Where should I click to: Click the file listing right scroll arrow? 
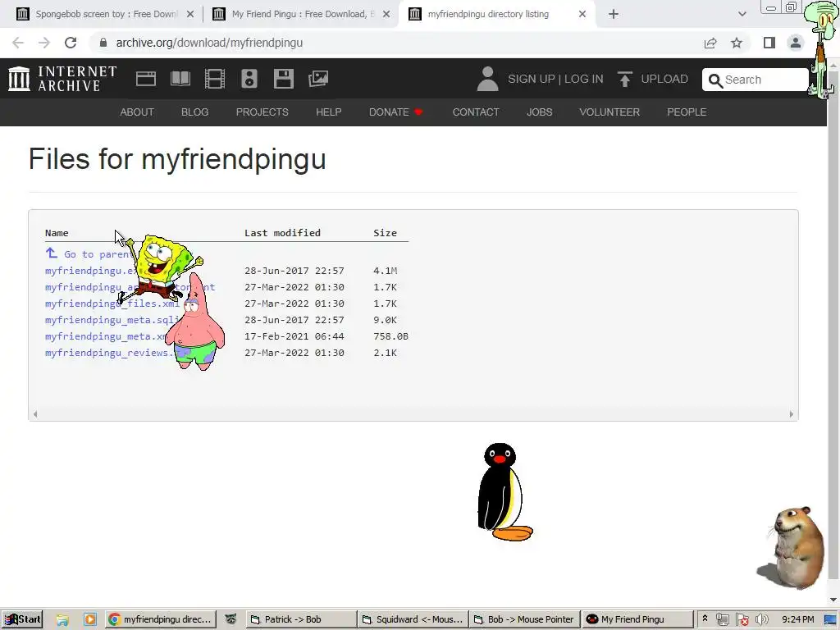pos(792,414)
